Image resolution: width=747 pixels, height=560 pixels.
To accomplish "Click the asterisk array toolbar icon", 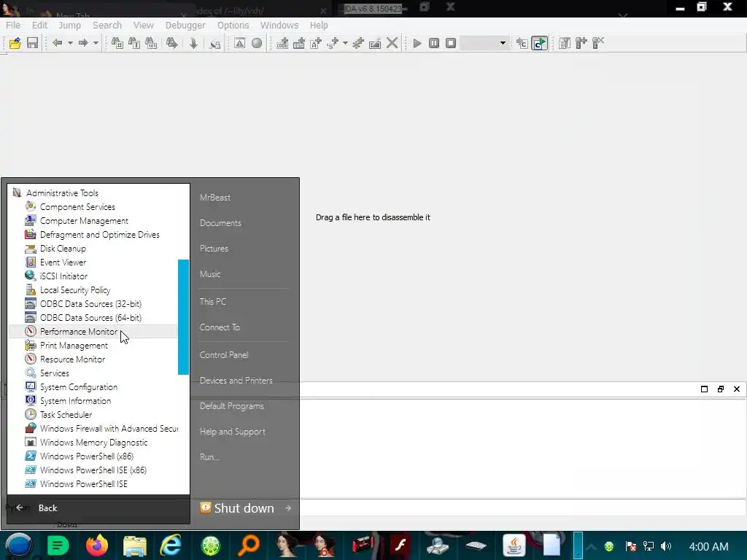I will (357, 43).
